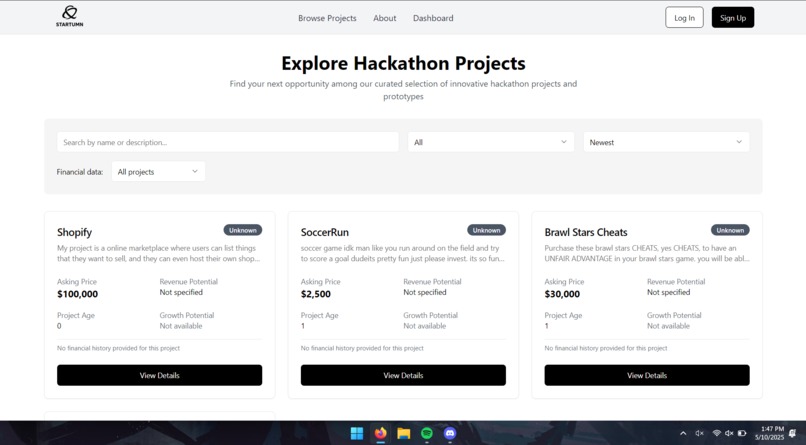Click the Sign Up button
The image size is (806, 445).
pos(732,17)
